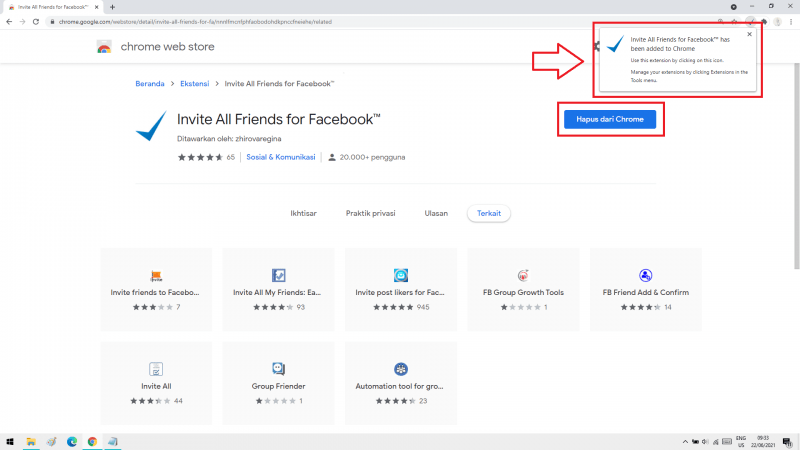800x450 pixels.
Task: Open the Sosial & Komunikasi category link
Action: [x=281, y=157]
